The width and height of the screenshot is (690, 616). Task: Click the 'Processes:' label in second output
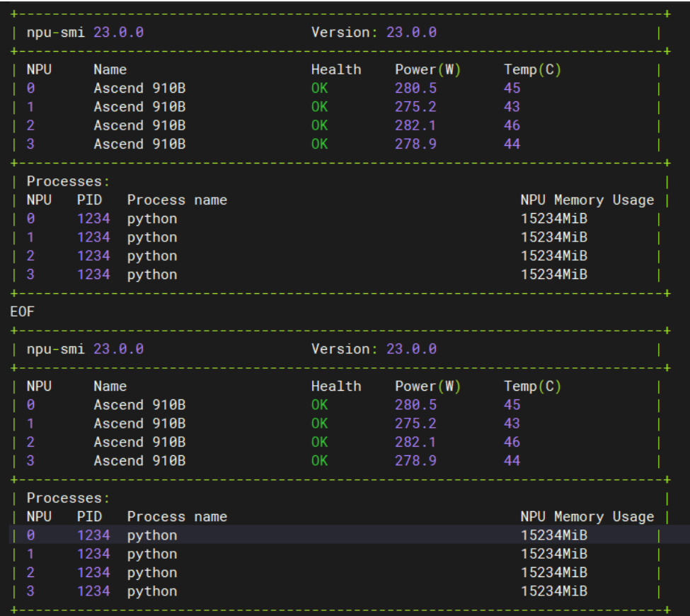[68, 498]
